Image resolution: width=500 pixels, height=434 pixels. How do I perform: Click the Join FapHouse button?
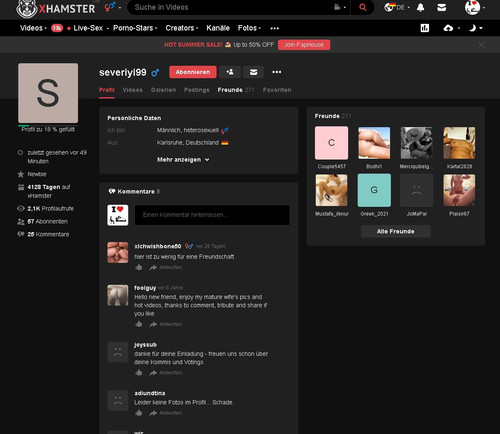tap(304, 45)
